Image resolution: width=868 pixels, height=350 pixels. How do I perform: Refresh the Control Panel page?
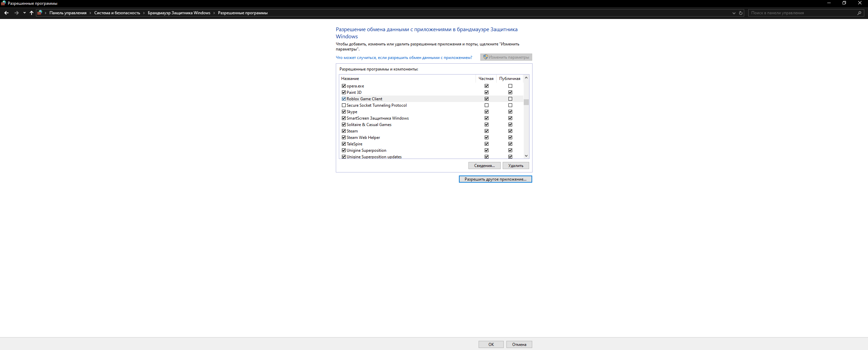(741, 13)
